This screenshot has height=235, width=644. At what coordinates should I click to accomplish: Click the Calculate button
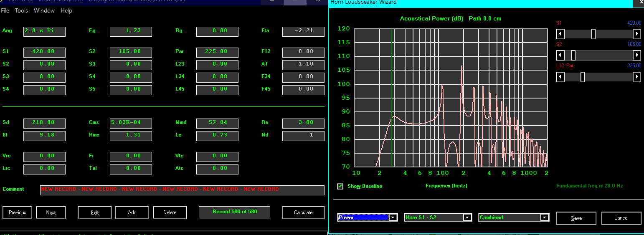pos(303,212)
